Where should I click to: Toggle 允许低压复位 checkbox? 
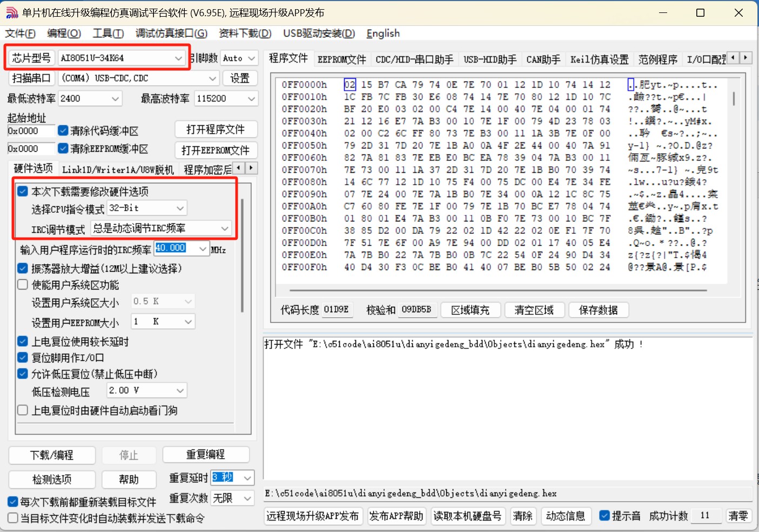click(x=23, y=374)
